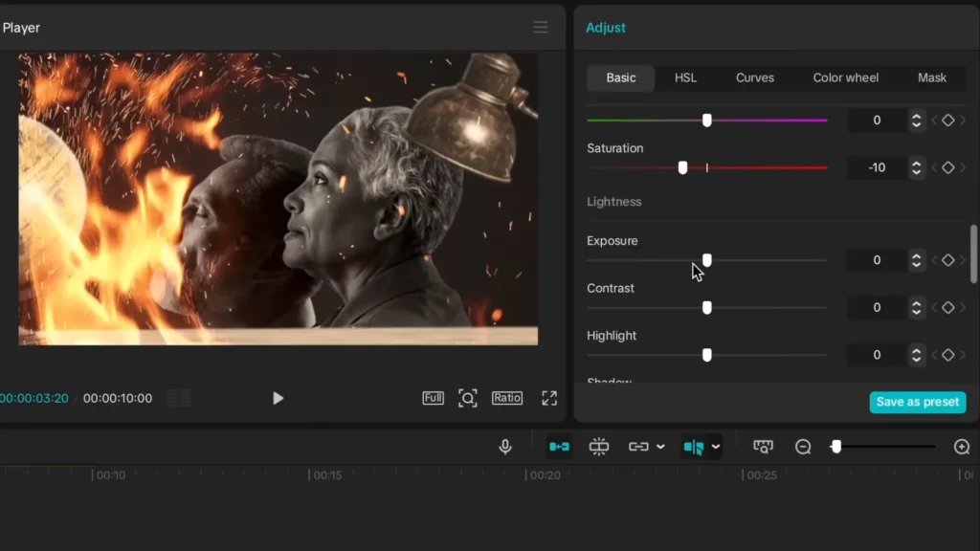Click the Contrast value input field
Viewport: 980px width, 551px height.
point(877,307)
